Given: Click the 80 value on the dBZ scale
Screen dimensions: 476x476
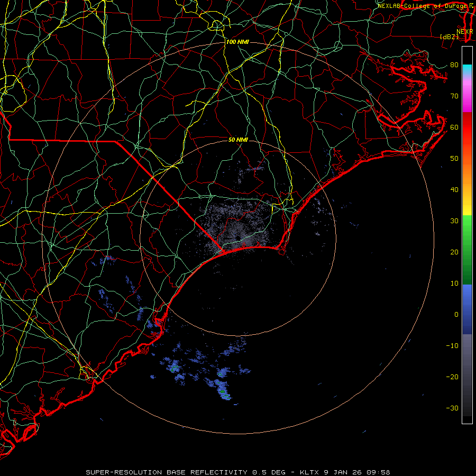Looking at the screenshot, I should [454, 65].
